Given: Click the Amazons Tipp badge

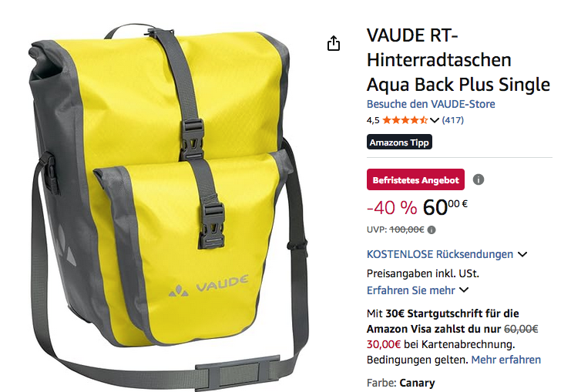Looking at the screenshot, I should pos(399,142).
